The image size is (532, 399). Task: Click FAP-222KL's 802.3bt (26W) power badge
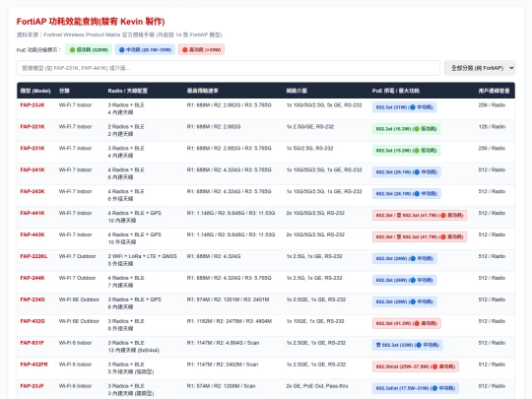click(405, 258)
